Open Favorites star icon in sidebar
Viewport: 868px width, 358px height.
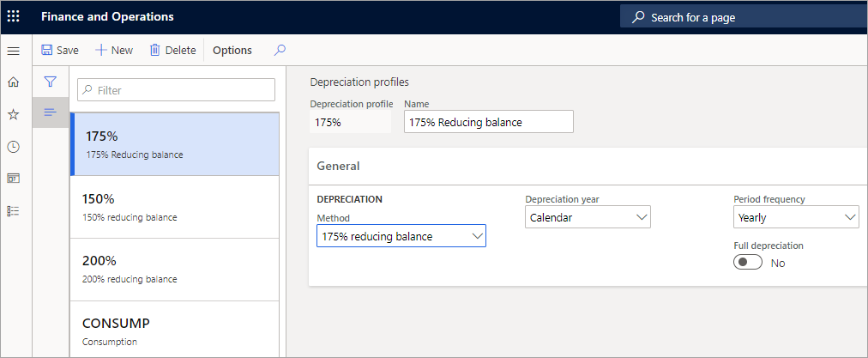[x=13, y=115]
